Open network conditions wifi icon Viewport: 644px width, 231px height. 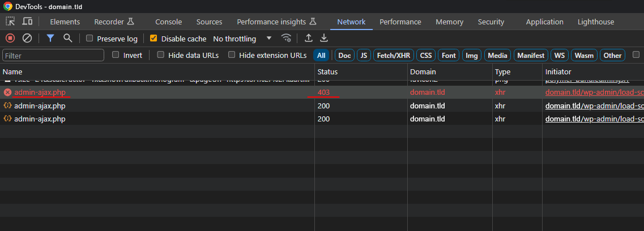click(x=287, y=39)
